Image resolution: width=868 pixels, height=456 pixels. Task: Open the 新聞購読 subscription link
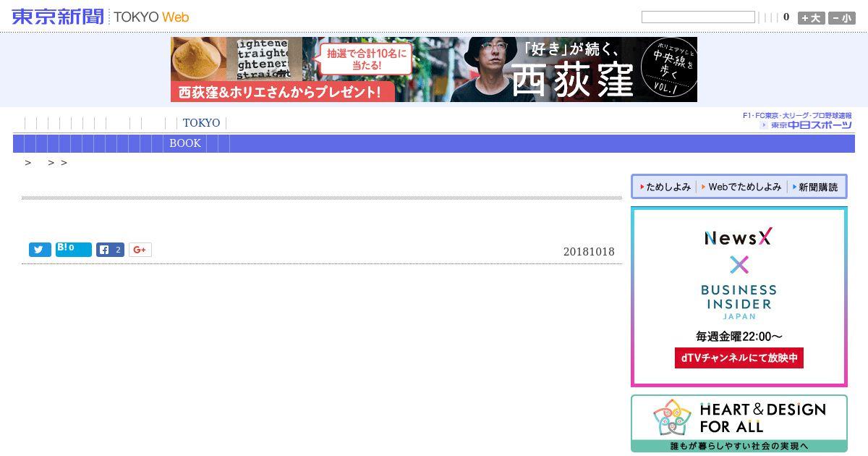[x=815, y=187]
